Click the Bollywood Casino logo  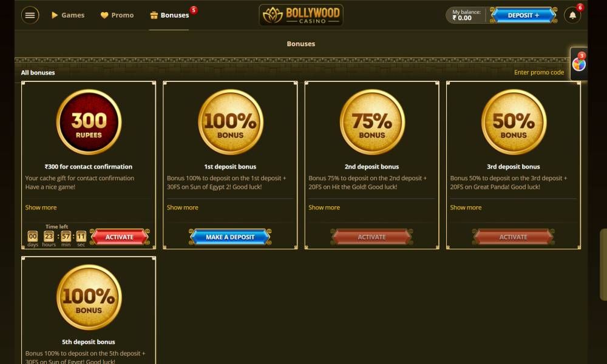301,16
